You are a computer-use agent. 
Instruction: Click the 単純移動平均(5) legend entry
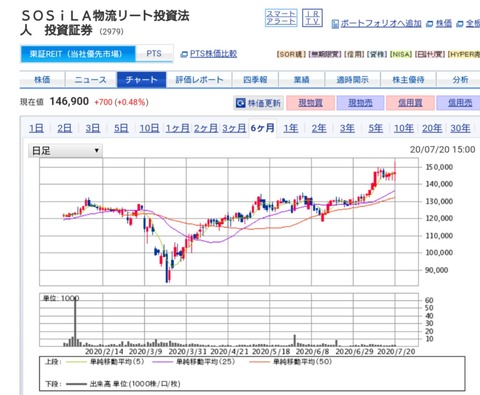click(117, 362)
